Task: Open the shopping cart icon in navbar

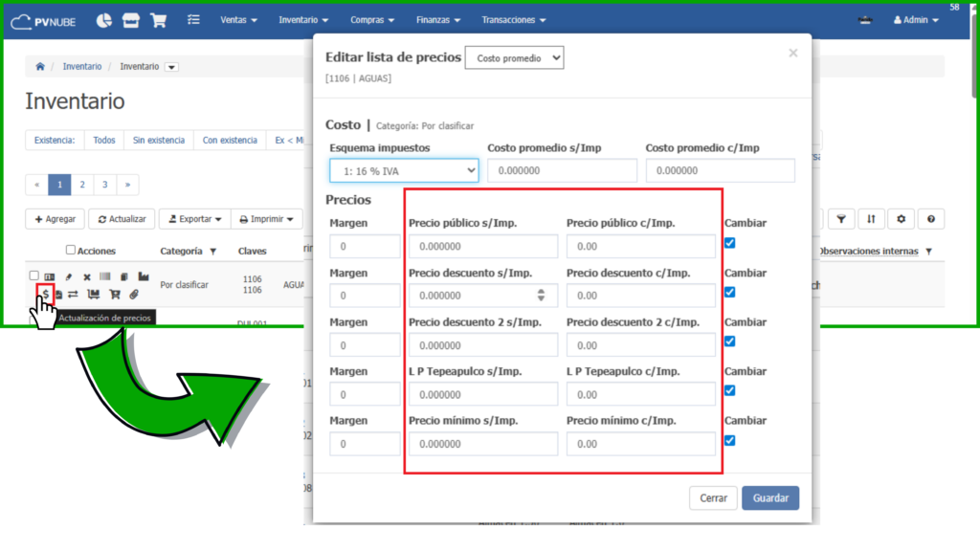Action: click(x=159, y=20)
